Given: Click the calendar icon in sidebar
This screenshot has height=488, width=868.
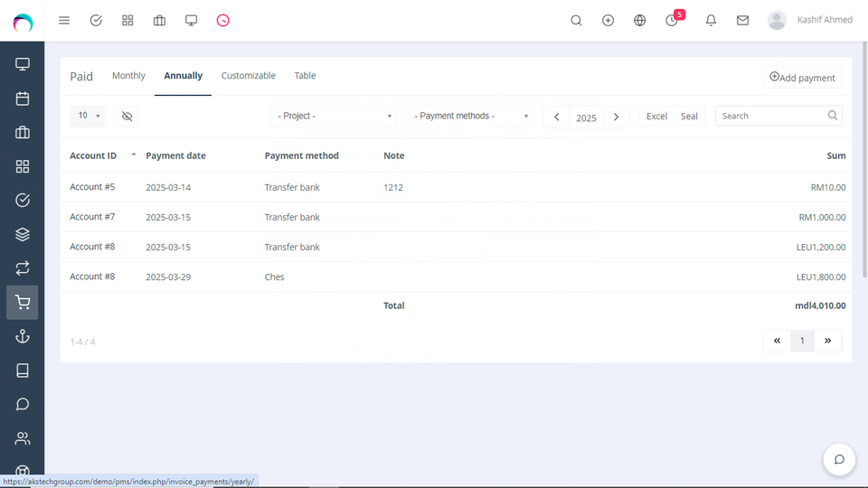Looking at the screenshot, I should click(23, 99).
